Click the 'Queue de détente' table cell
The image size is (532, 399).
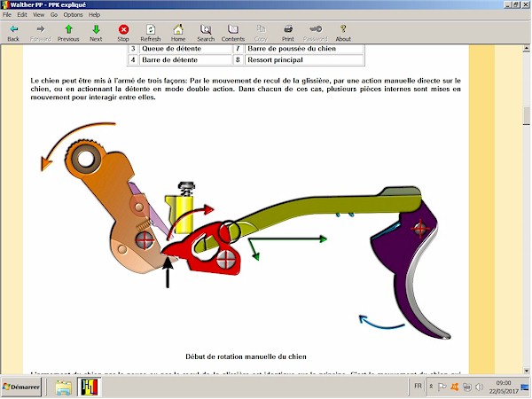pos(185,49)
